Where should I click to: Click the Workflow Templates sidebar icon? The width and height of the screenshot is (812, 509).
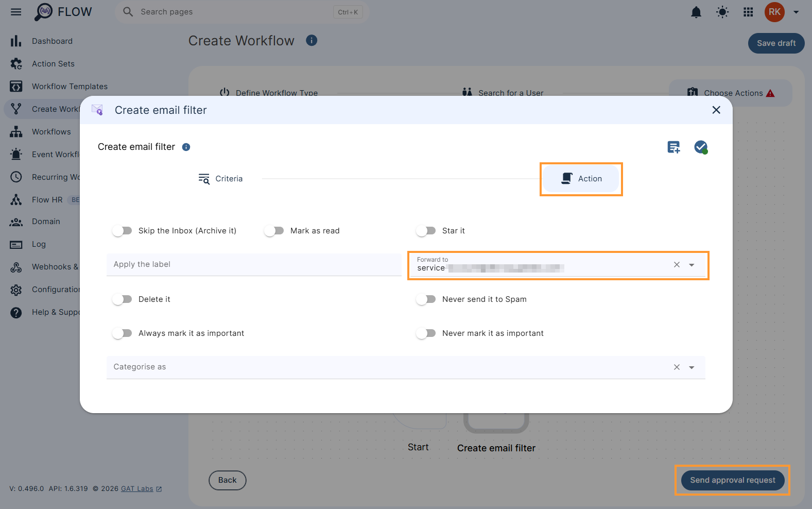click(x=16, y=87)
